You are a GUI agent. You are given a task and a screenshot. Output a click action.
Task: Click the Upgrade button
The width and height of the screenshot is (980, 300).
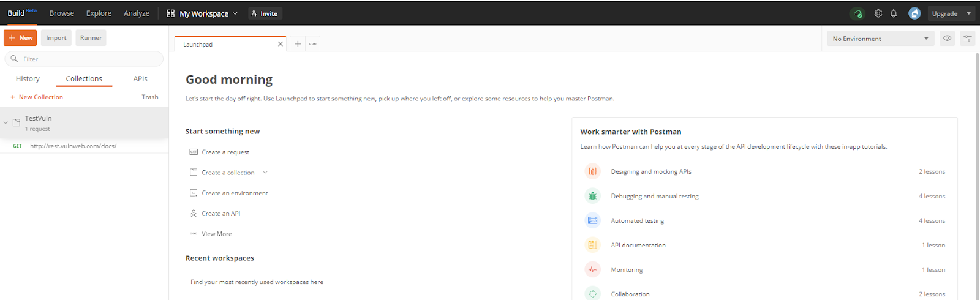(x=944, y=13)
